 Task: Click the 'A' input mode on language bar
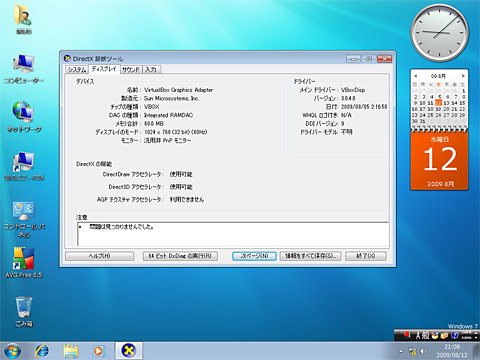click(x=418, y=335)
